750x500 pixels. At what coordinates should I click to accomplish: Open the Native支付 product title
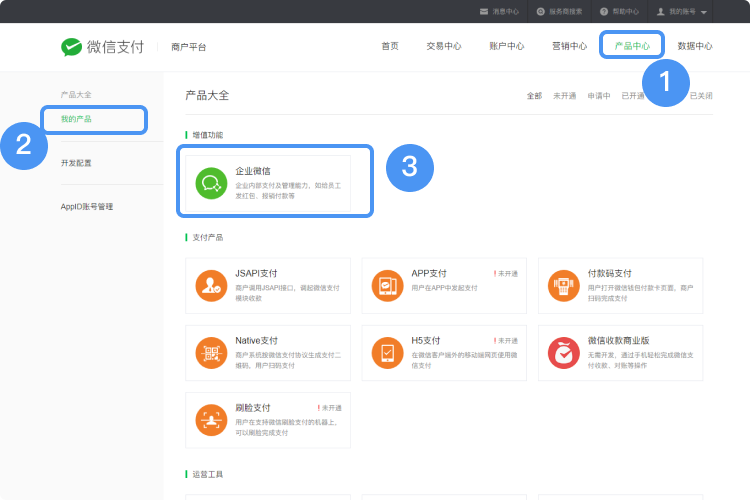pos(256,341)
